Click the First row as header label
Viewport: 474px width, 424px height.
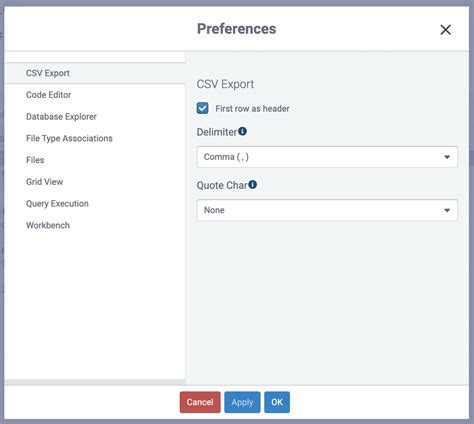click(x=252, y=109)
